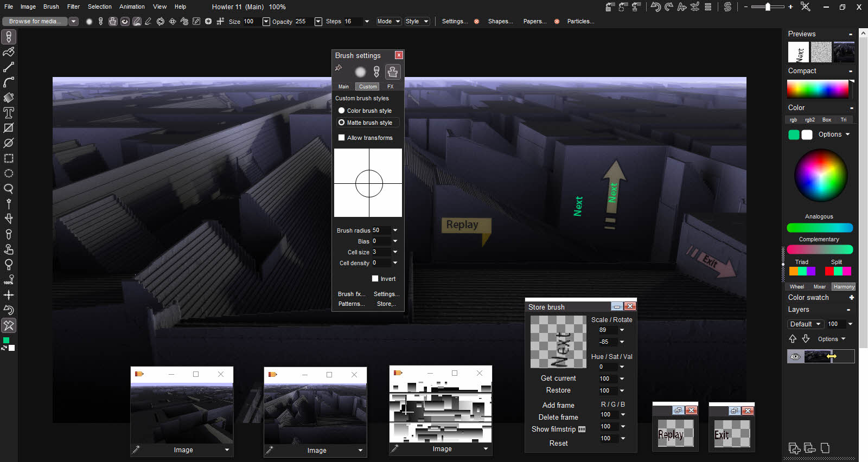Select the Color brush style radio button

[x=342, y=111]
